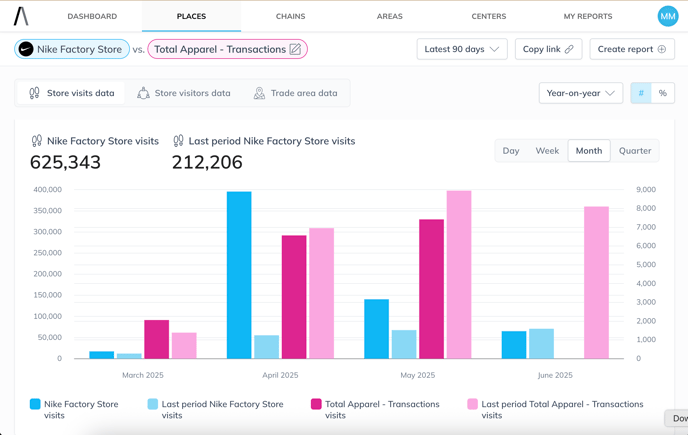Click the link icon in Copy link
688x435 pixels.
[569, 49]
